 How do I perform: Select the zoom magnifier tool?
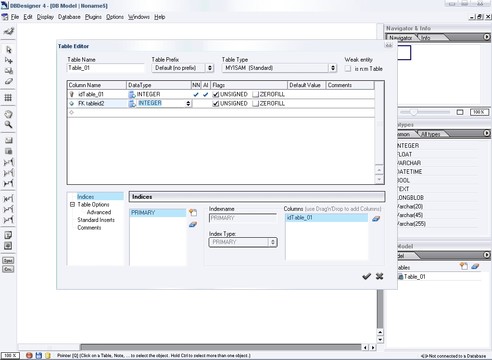(x=8, y=125)
